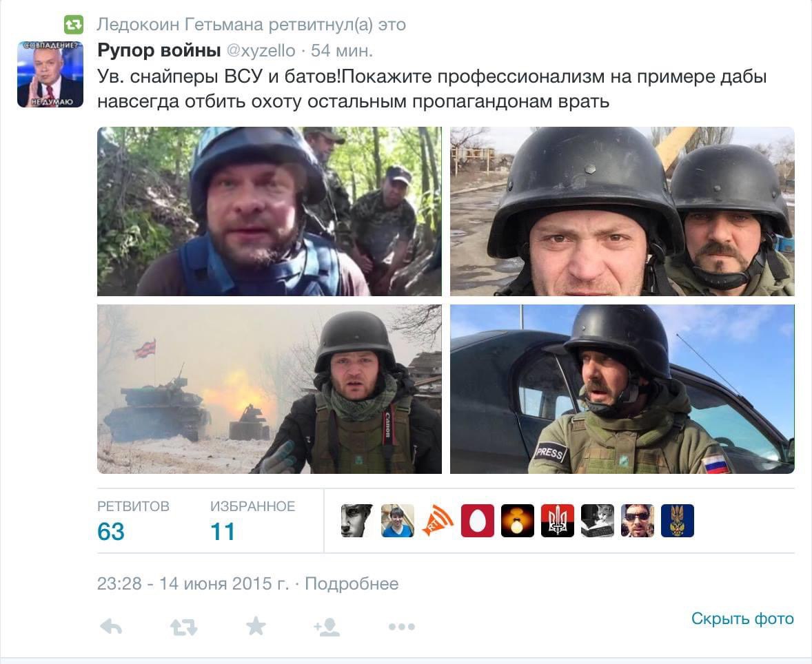
Task: Retweet using the bottom retweet icon
Action: [x=184, y=627]
